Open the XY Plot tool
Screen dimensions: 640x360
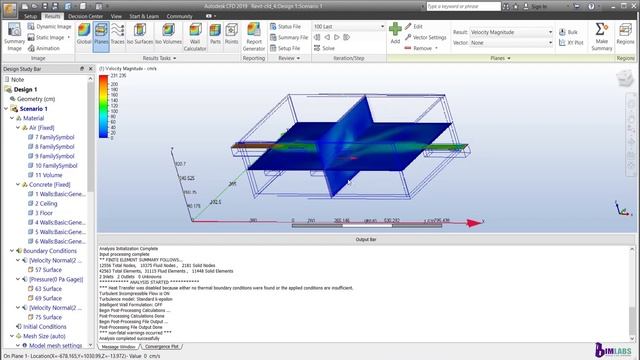[x=571, y=42]
